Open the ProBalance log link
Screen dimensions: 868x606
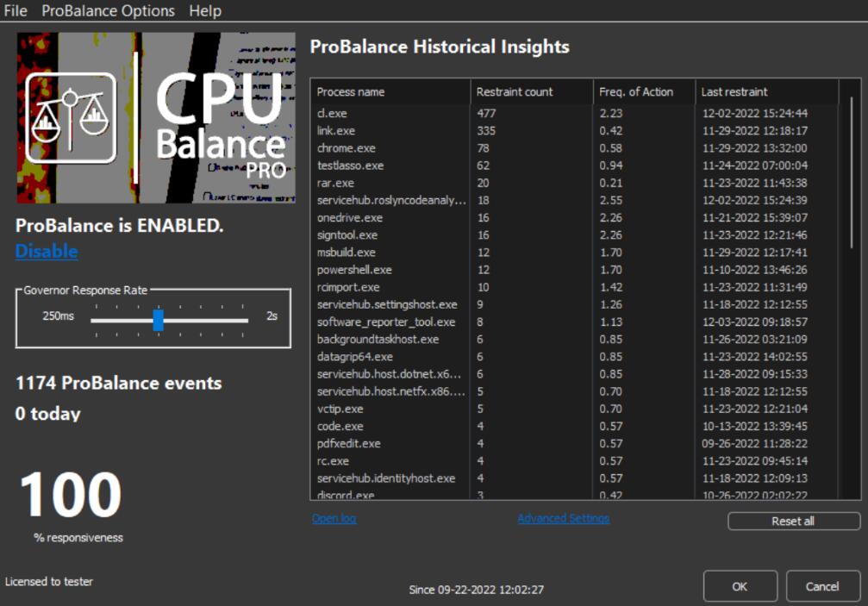click(334, 519)
